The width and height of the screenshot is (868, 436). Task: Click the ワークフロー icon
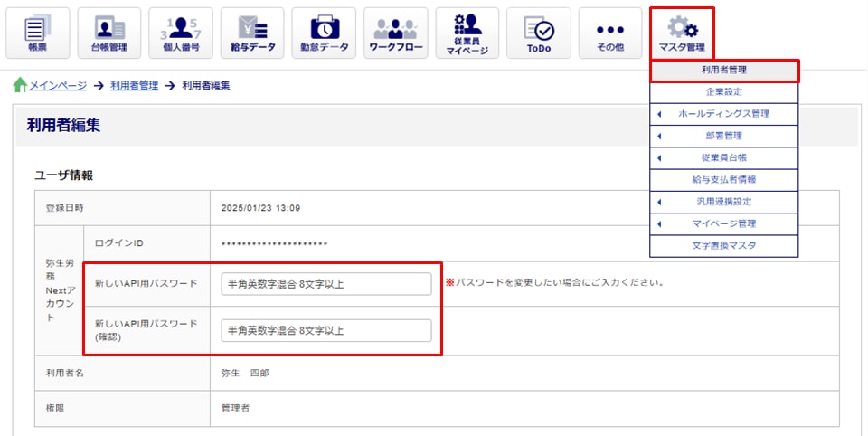pos(396,33)
